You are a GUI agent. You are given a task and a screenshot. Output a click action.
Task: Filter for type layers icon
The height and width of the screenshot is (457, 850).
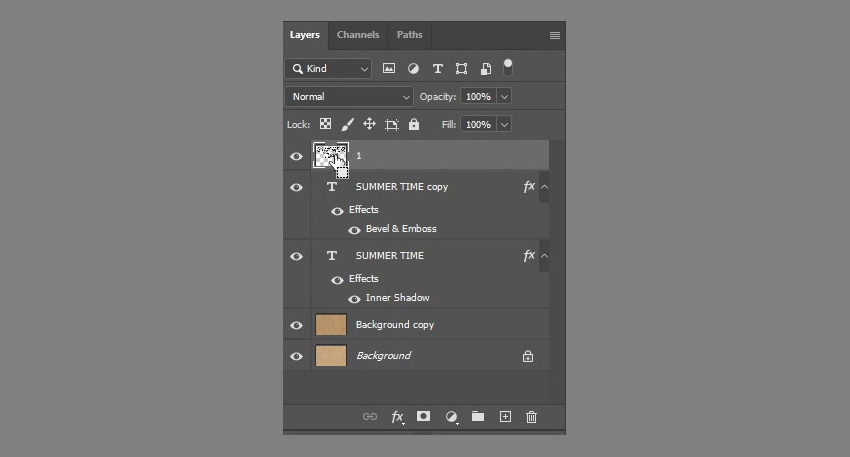[437, 68]
